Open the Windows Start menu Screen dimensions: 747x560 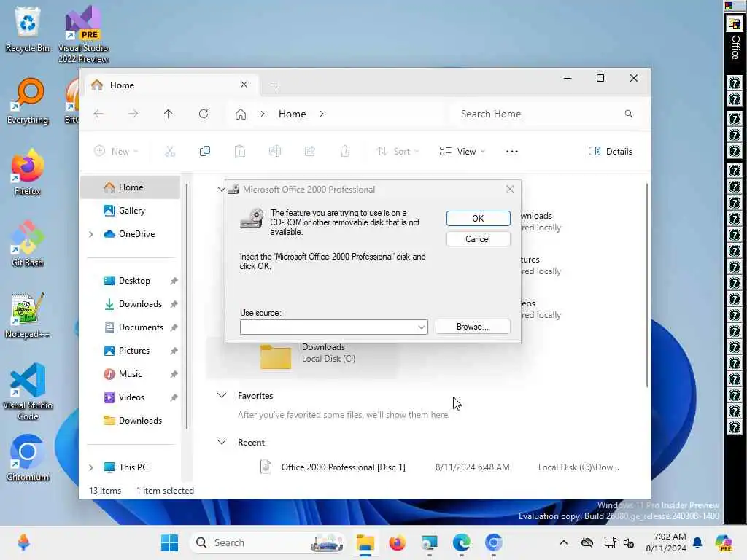coord(169,542)
